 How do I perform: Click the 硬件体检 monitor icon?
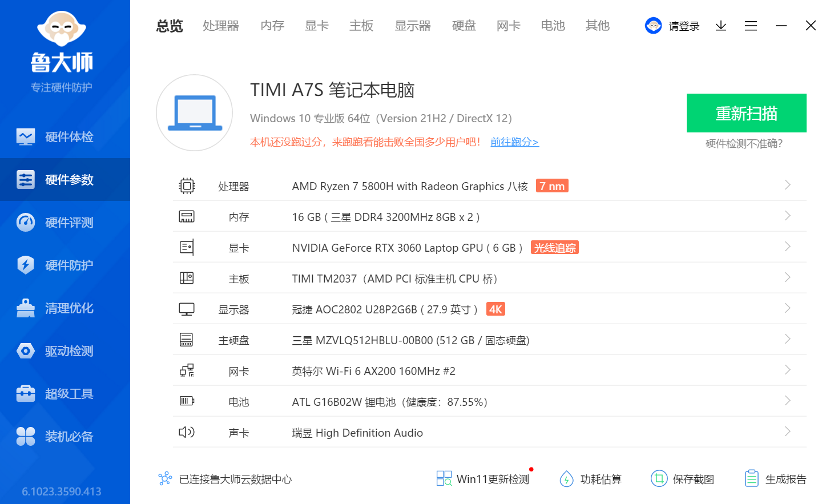[x=26, y=137]
